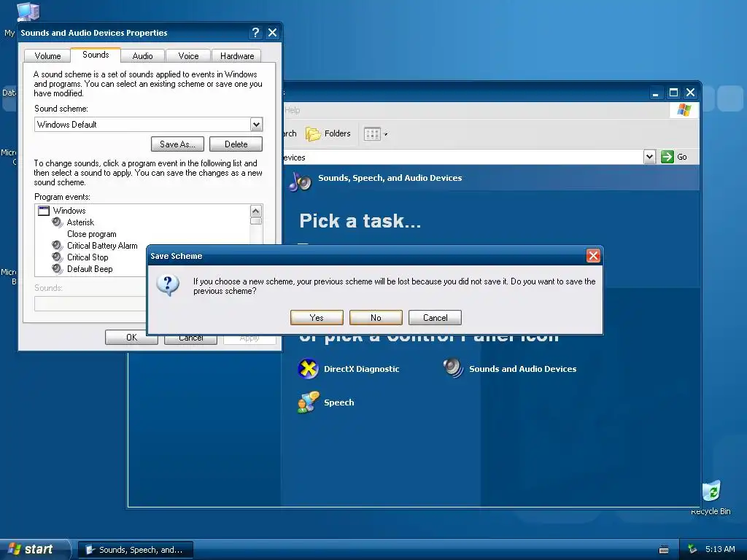The height and width of the screenshot is (560, 747).
Task: Click the Windows flag logo in Control Panel window
Action: (684, 110)
